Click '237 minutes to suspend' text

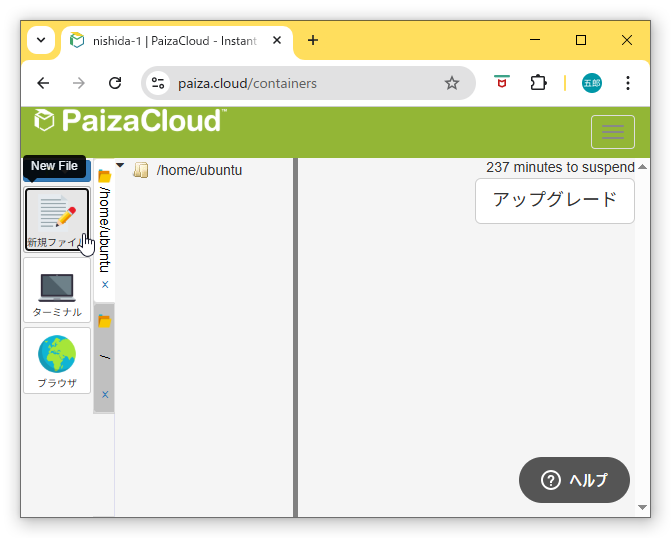click(x=560, y=167)
